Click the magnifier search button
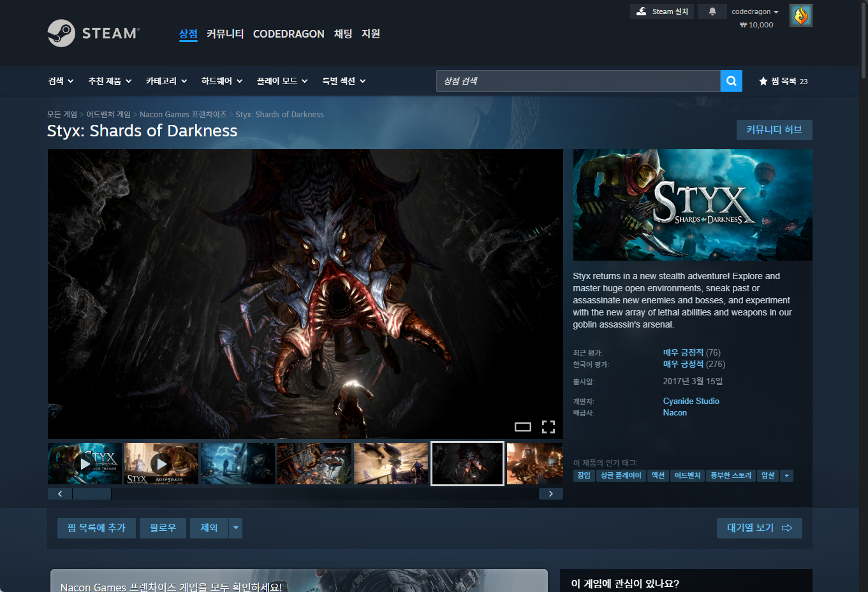 (x=732, y=81)
